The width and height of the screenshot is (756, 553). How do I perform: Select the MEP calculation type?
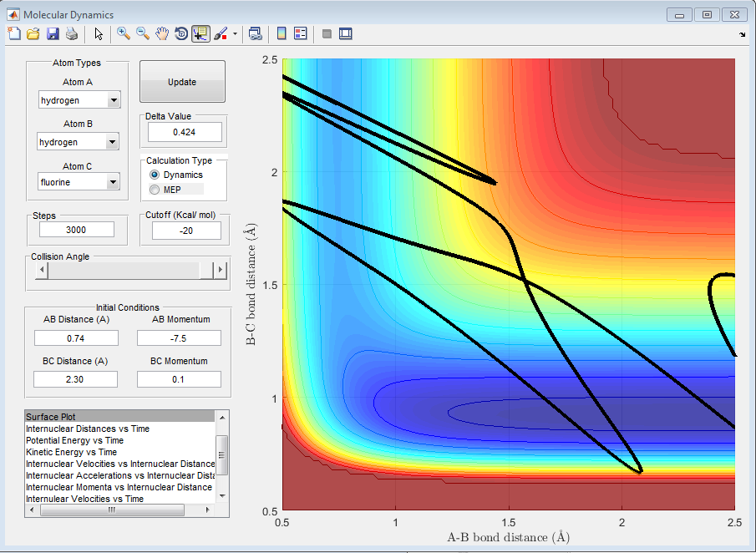[x=155, y=190]
